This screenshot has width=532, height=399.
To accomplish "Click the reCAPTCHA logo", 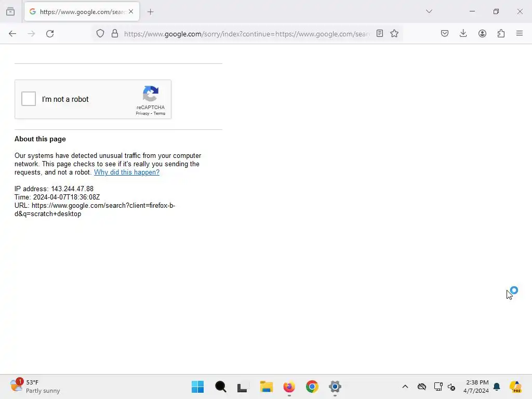I will coord(151,94).
